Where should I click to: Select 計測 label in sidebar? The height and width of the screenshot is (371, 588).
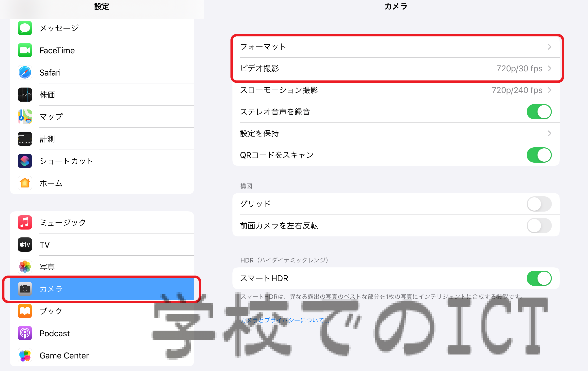pyautogui.click(x=47, y=139)
